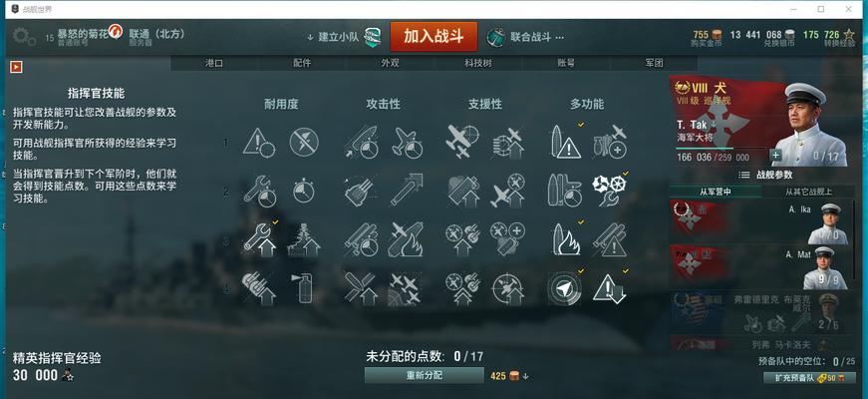Open the 军团 tab
Viewport: 868px width, 399px height.
tap(654, 63)
